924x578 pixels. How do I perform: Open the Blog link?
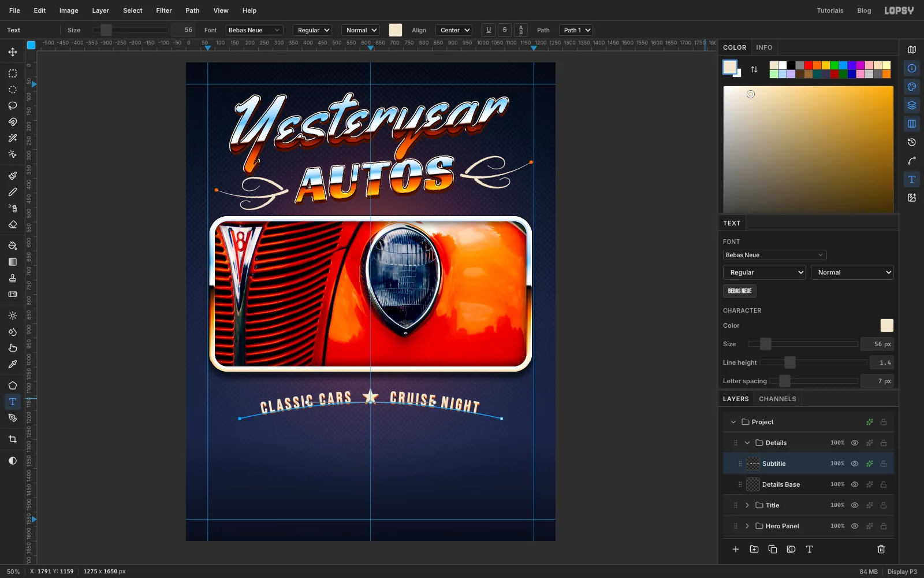(864, 10)
